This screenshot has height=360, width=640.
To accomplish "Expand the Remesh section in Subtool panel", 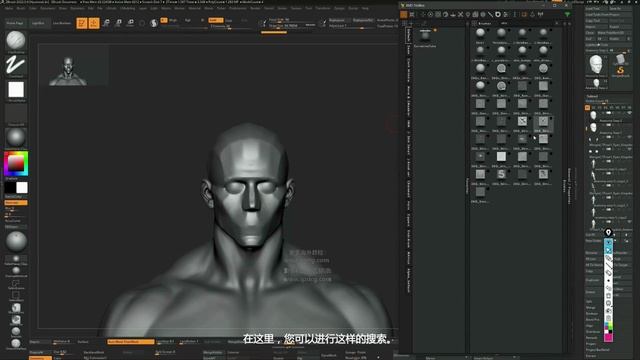I will pos(591,338).
